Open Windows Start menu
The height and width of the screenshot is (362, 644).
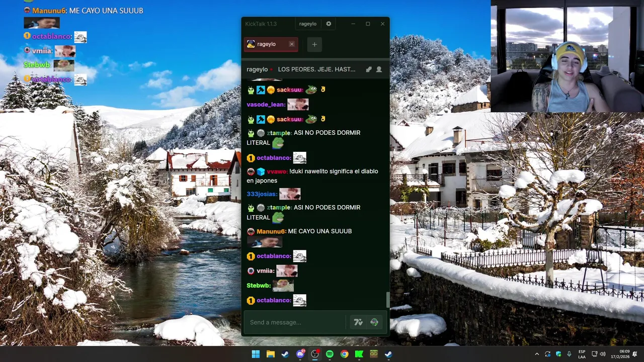tap(256, 354)
